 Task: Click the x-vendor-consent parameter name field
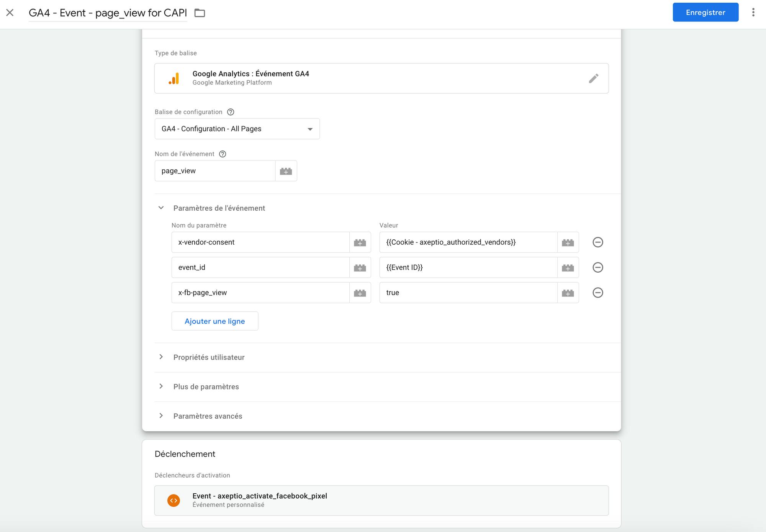(x=260, y=242)
